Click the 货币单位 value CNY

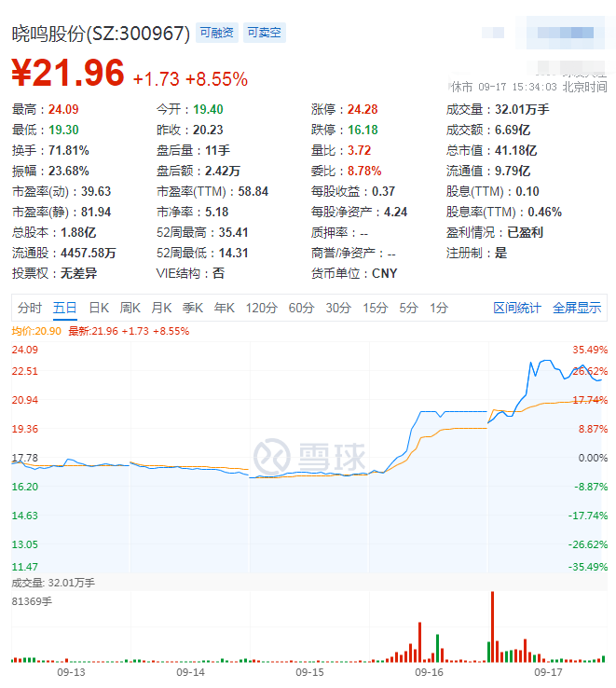tap(384, 274)
